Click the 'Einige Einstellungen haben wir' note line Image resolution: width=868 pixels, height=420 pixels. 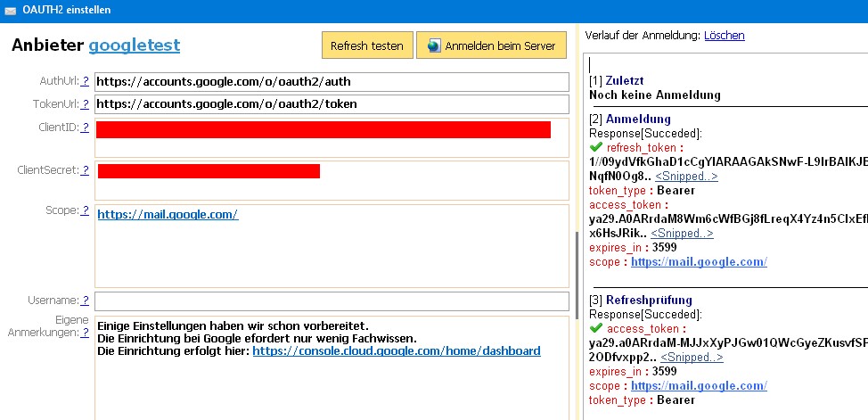233,325
